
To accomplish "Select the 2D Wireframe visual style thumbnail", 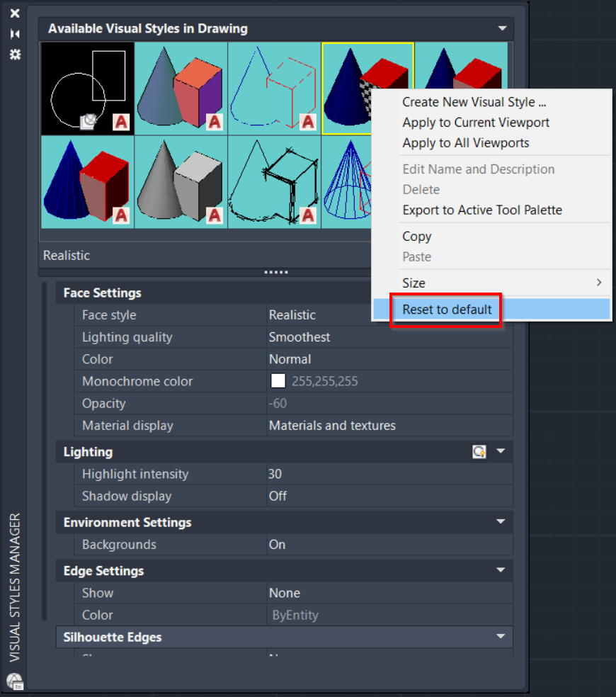I will pyautogui.click(x=88, y=89).
